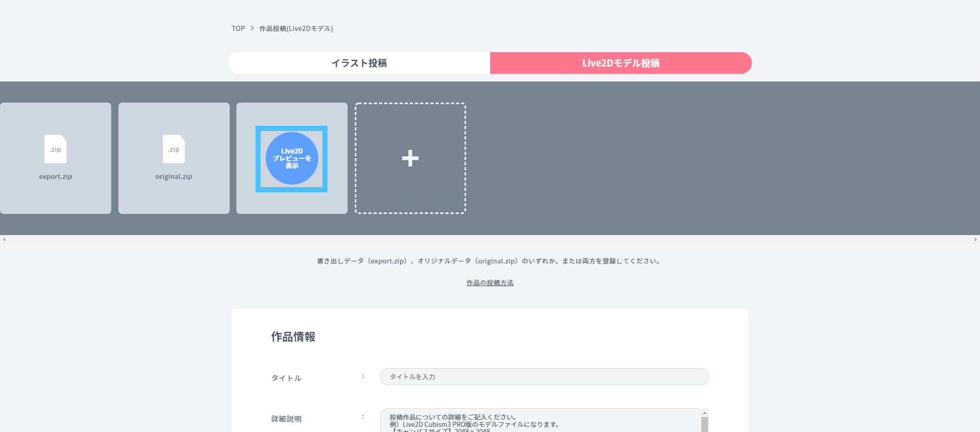The width and height of the screenshot is (980, 432).
Task: Select the original.zip filename label
Action: (174, 176)
